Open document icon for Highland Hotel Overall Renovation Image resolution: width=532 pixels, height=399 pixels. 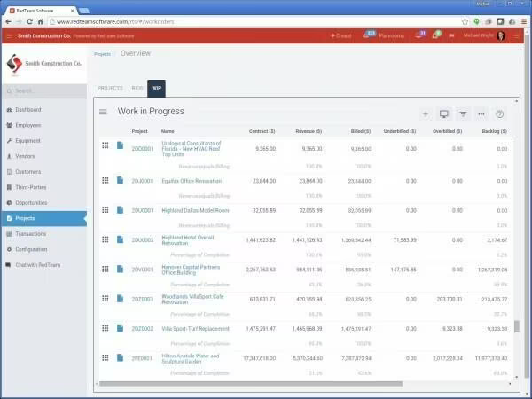tap(120, 239)
